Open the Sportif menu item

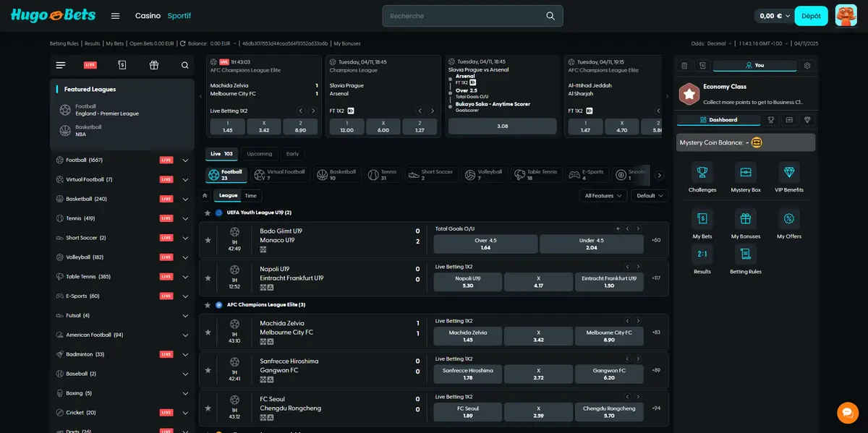pyautogui.click(x=179, y=15)
